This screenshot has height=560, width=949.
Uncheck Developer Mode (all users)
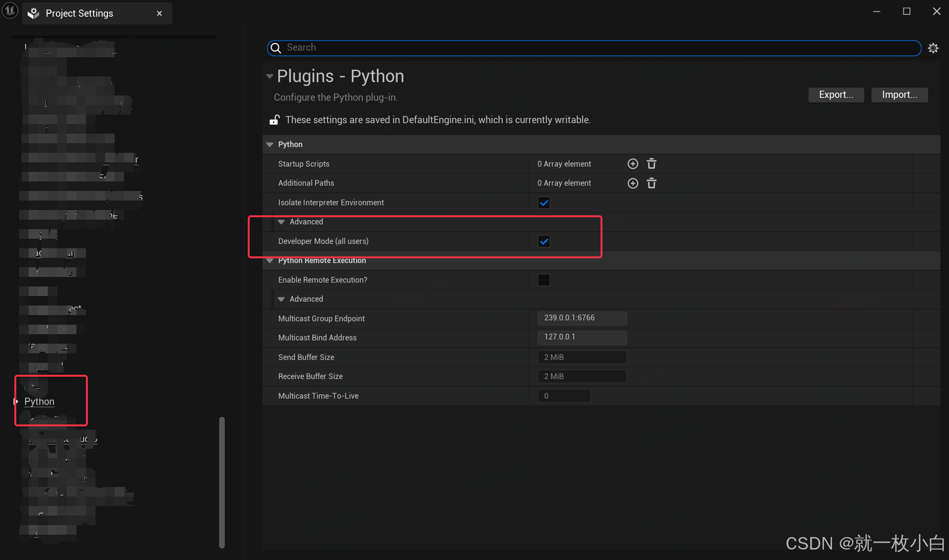pyautogui.click(x=544, y=241)
